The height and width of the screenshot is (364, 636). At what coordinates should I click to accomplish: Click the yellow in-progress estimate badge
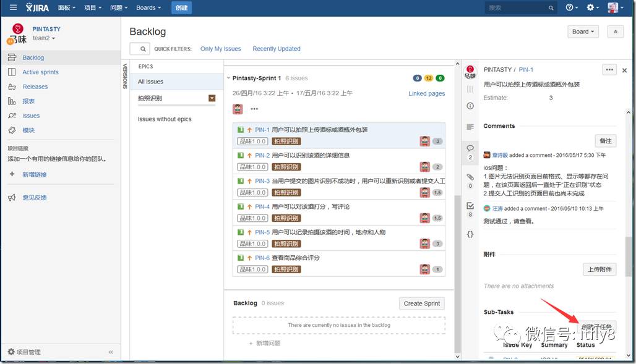(429, 78)
